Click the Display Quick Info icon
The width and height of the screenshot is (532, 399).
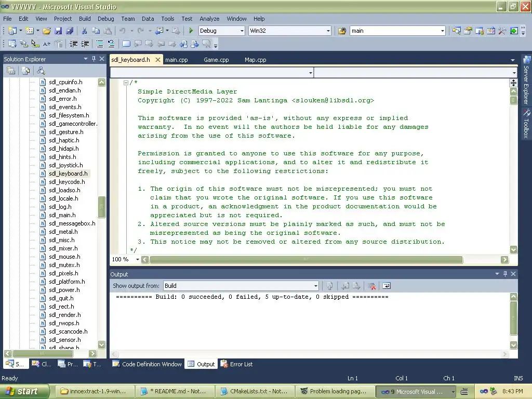click(x=35, y=44)
